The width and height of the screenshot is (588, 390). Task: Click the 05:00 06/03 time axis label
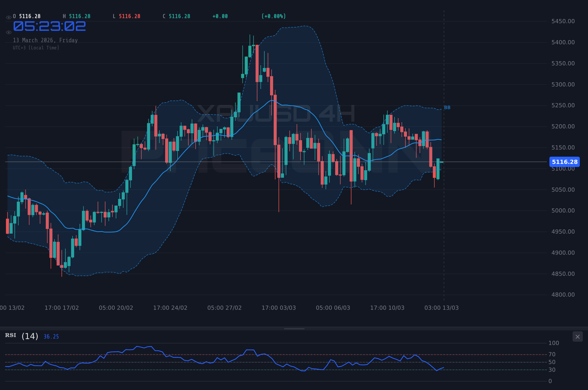click(x=333, y=308)
